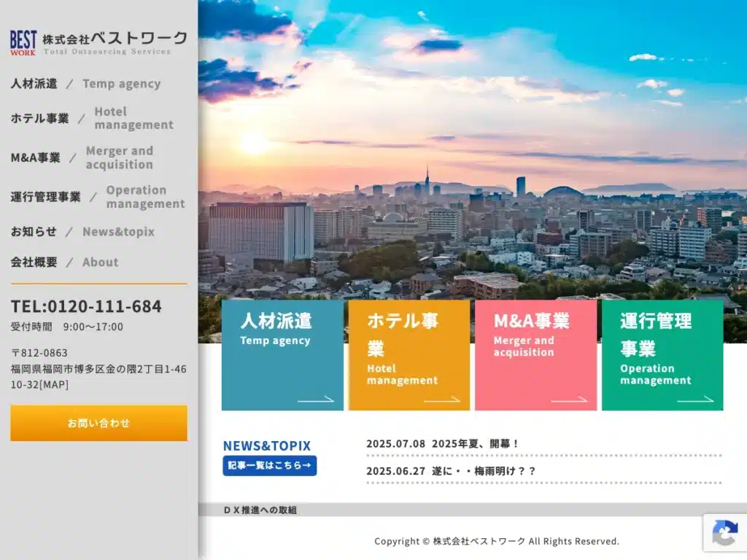This screenshot has height=560, width=747.
Task: Click the reCAPTCHA badge icon
Action: [x=724, y=533]
